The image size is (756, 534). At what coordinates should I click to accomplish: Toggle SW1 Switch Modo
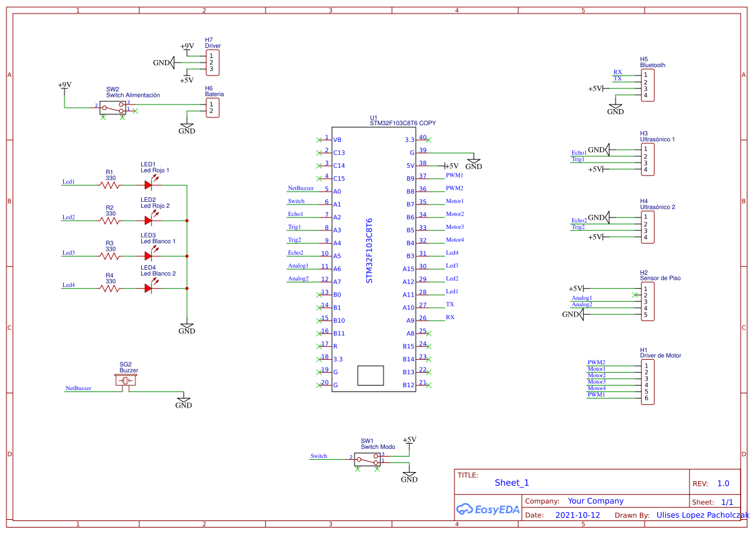369,459
